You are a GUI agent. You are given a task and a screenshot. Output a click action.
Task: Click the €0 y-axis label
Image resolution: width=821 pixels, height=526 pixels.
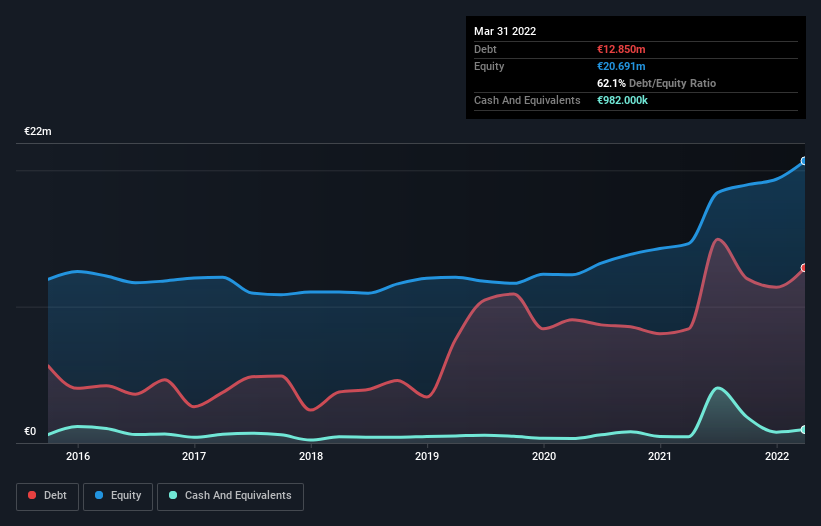click(x=30, y=431)
